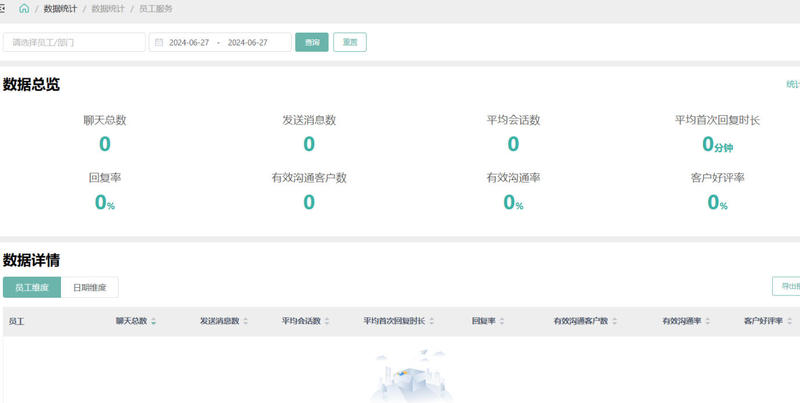Click the 有效沟通率 overview label
Image resolution: width=800 pixels, height=403 pixels.
point(513,178)
